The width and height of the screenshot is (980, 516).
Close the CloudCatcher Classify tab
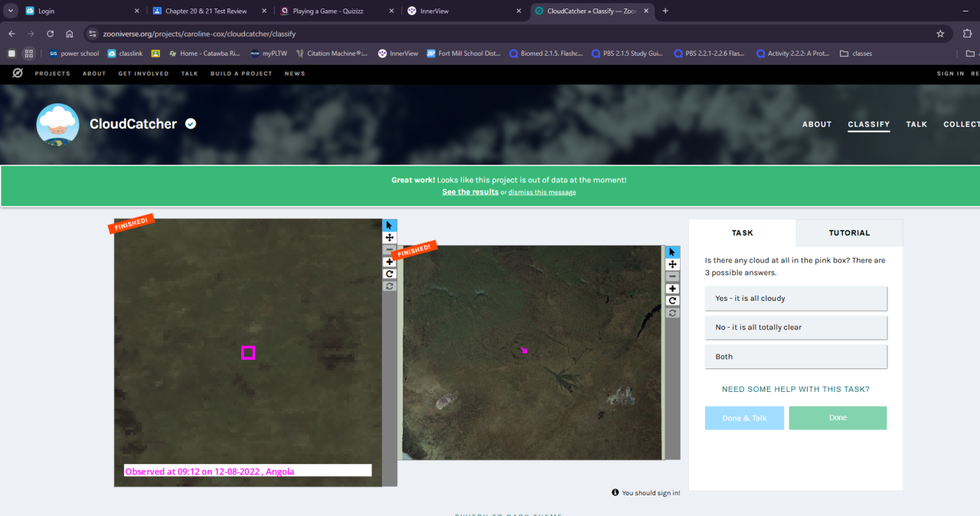coord(647,11)
